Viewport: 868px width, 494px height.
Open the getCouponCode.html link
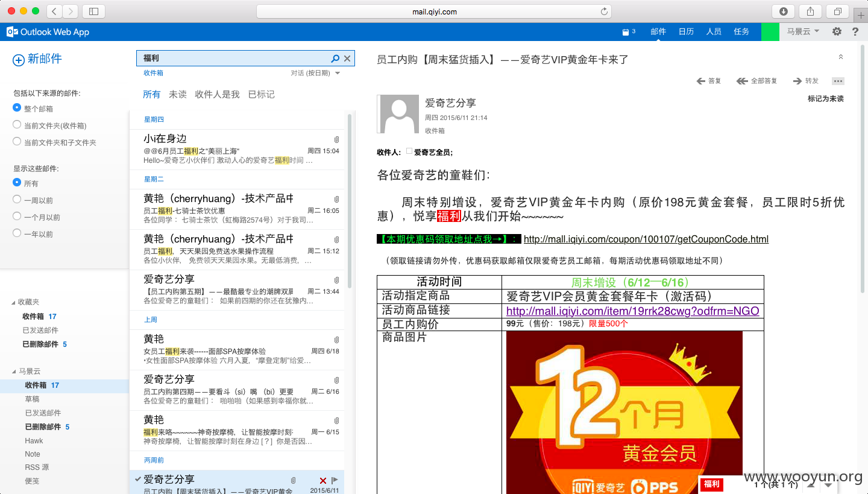(x=646, y=239)
